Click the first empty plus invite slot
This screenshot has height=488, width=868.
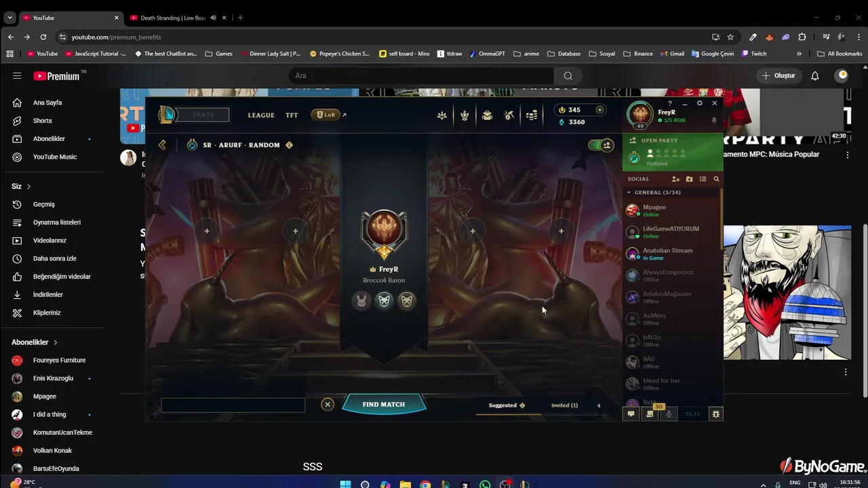point(207,231)
